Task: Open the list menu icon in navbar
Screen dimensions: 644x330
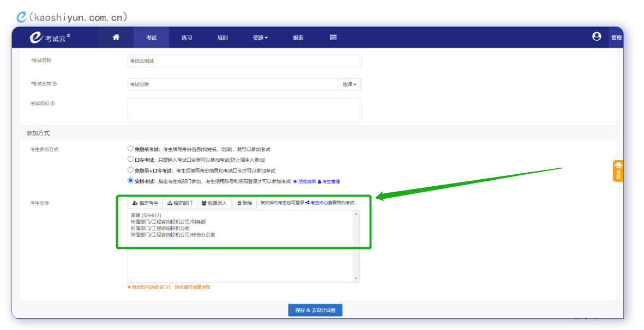Action: click(x=333, y=38)
